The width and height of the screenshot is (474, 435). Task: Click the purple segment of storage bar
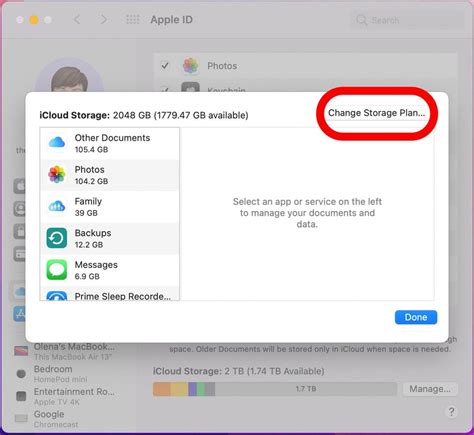(x=192, y=389)
